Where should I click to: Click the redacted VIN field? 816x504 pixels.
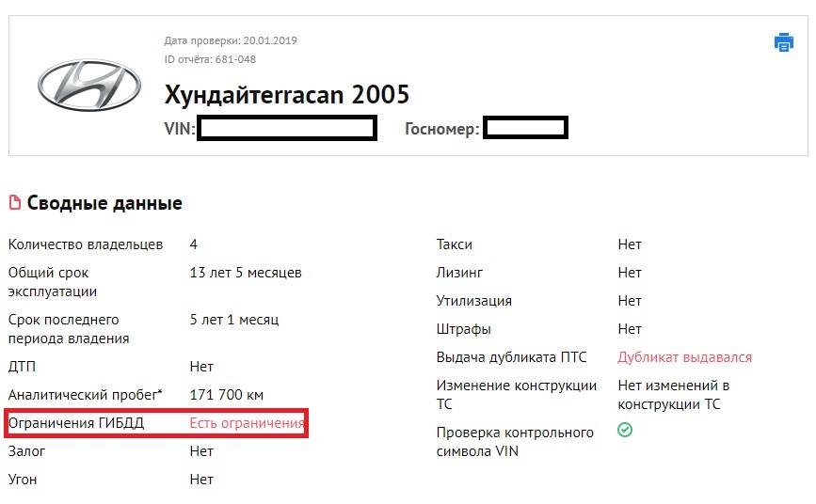[x=286, y=129]
